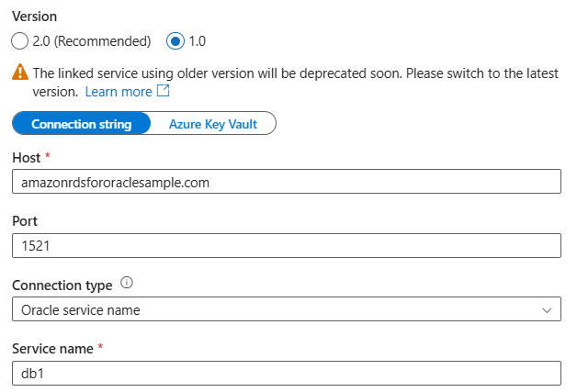The width and height of the screenshot is (577, 392).
Task: Show the Connection type info tooltip icon
Action: pos(127,285)
